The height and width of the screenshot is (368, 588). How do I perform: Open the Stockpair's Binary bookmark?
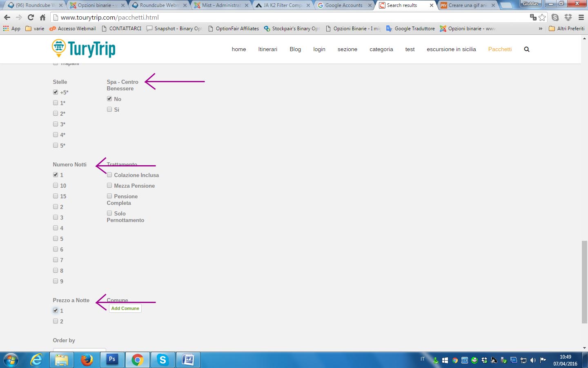point(292,29)
